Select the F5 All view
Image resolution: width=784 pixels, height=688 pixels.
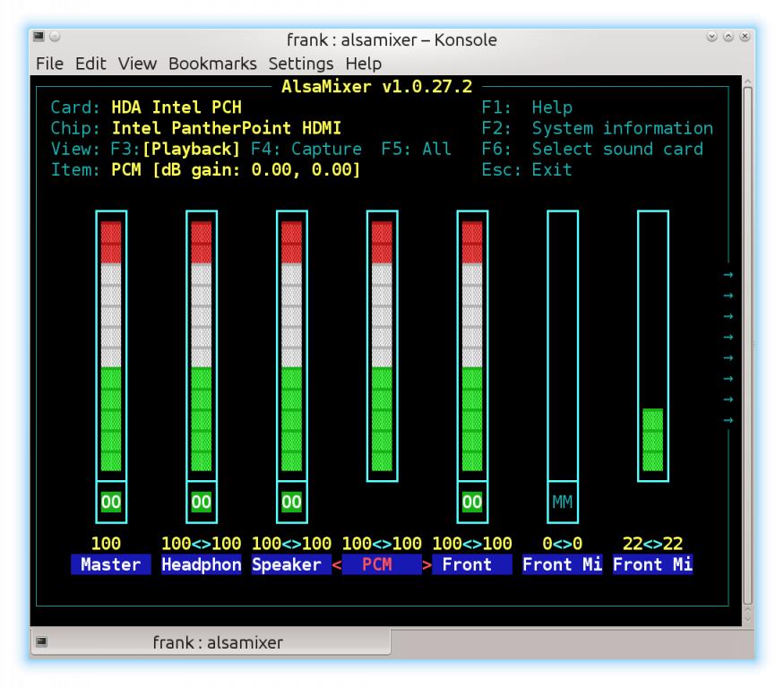[x=416, y=150]
